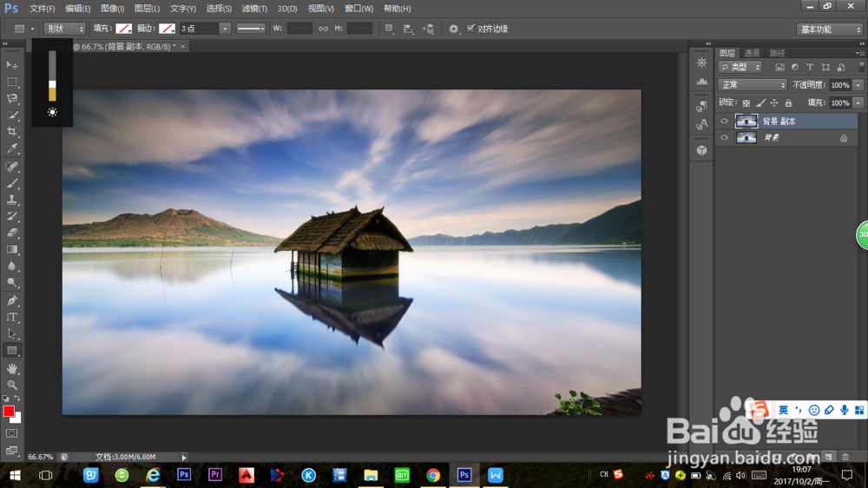
Task: Select the Rectangular Marquee tool
Action: point(12,82)
